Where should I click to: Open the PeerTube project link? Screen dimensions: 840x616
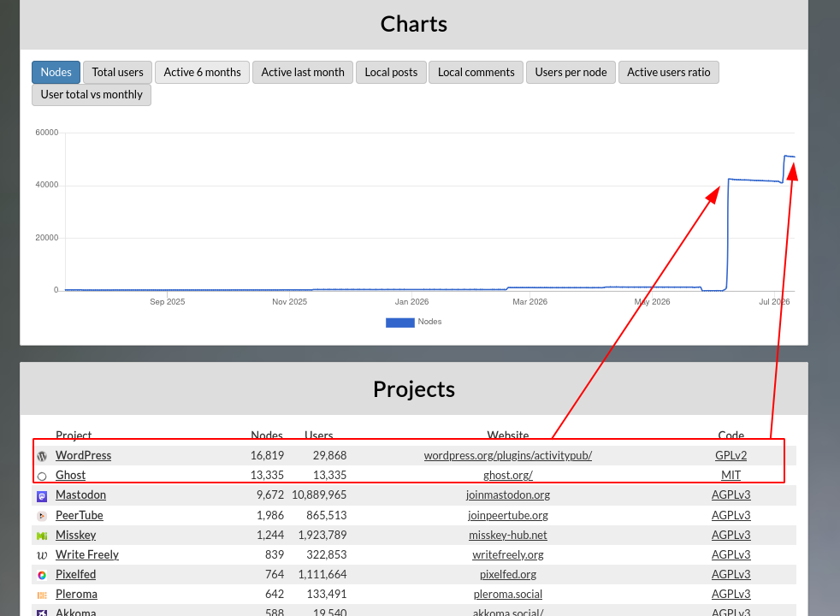[80, 515]
